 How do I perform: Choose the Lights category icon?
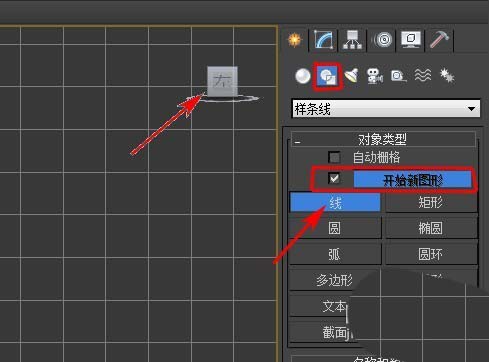pos(351,76)
